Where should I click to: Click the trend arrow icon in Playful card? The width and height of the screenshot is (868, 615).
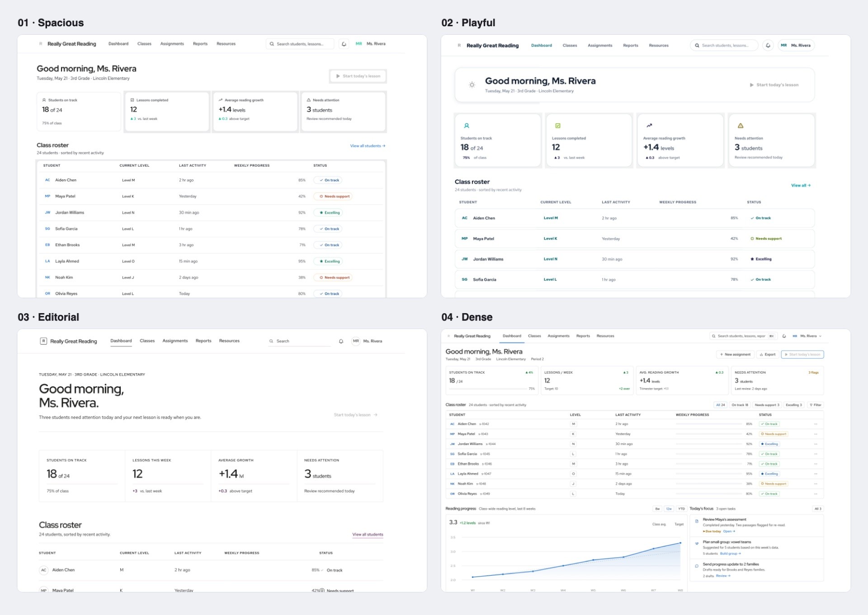(x=649, y=126)
